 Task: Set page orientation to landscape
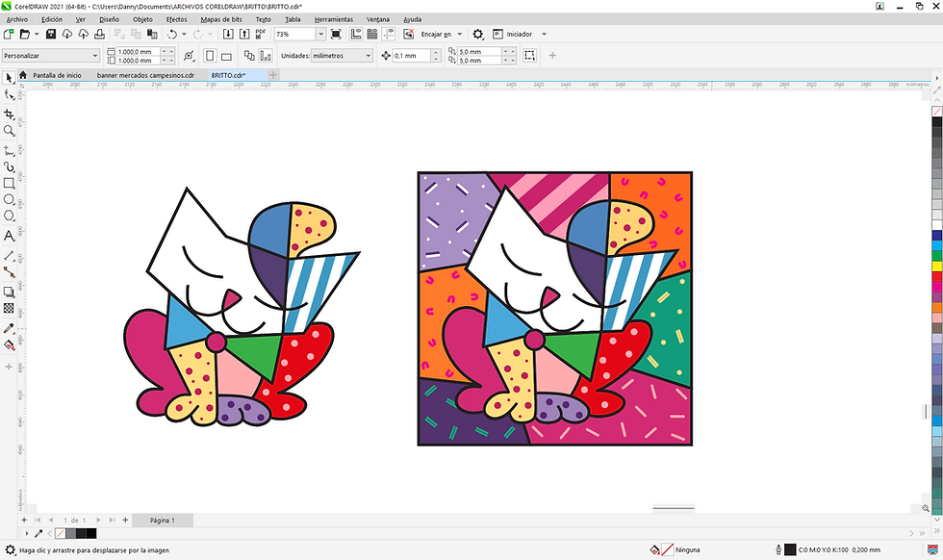click(x=226, y=56)
